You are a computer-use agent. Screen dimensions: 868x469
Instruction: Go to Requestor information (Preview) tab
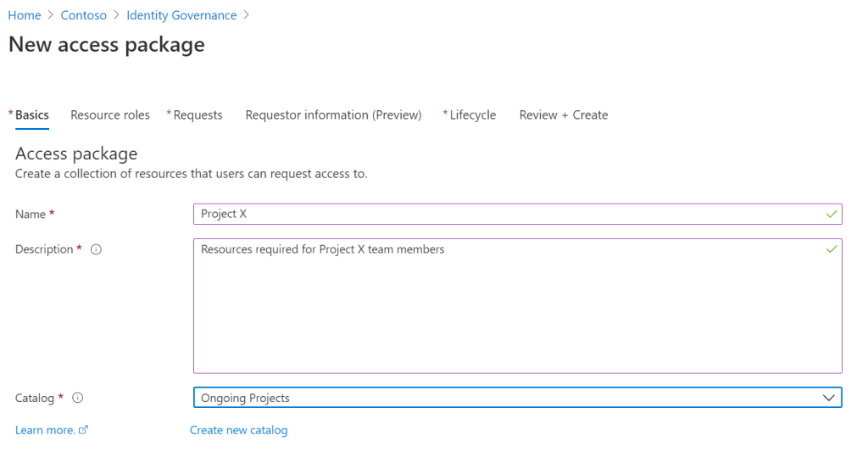click(333, 115)
